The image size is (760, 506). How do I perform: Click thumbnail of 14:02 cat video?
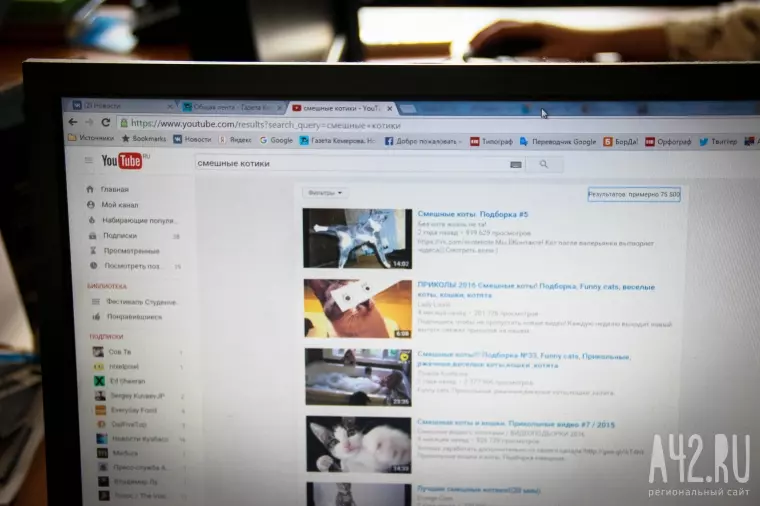click(357, 238)
